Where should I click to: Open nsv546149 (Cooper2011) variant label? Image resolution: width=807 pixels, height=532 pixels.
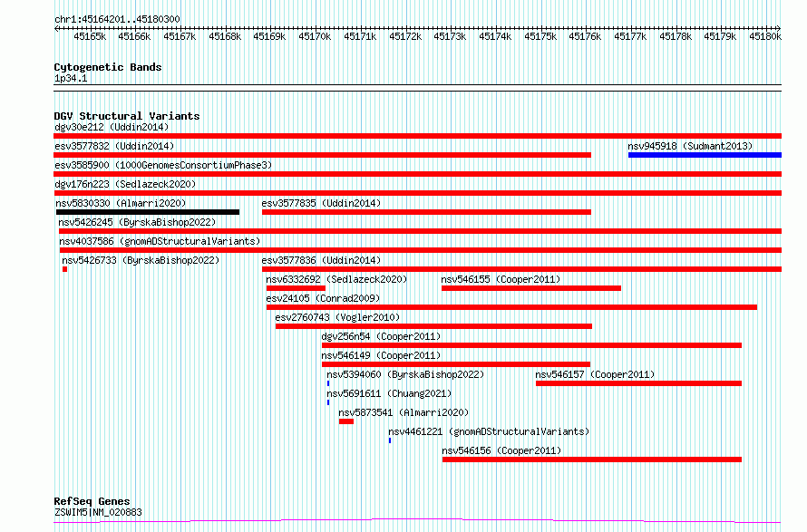click(381, 355)
